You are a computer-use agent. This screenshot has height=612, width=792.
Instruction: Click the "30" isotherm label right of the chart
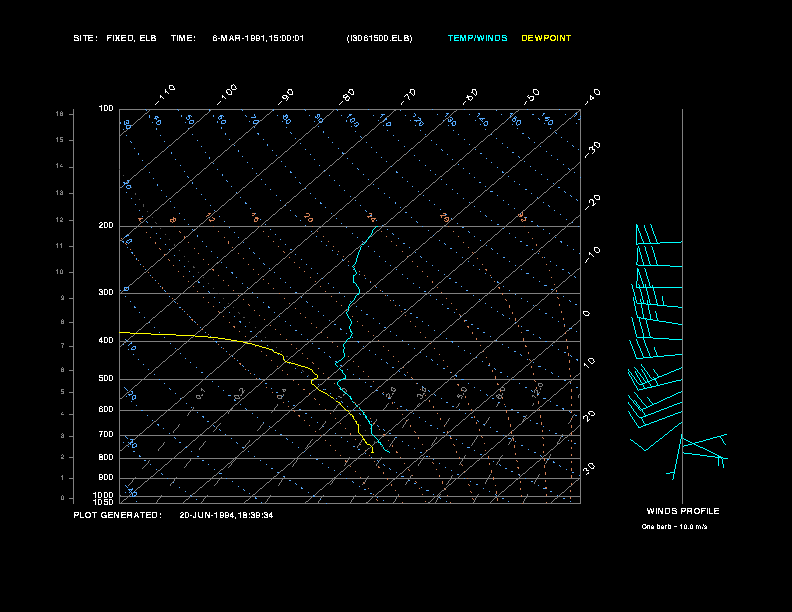coord(589,468)
